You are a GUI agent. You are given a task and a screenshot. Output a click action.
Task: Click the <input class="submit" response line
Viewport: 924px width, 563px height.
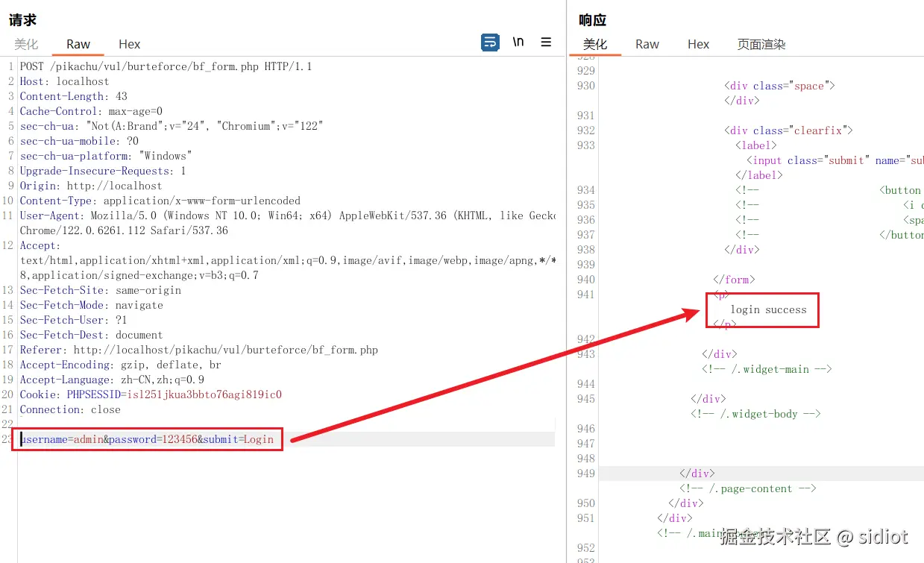835,160
